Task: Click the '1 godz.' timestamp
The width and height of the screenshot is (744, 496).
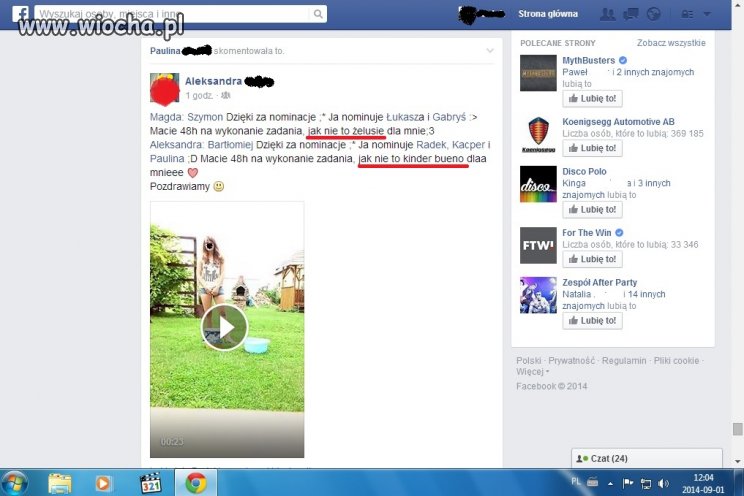Action: point(199,95)
